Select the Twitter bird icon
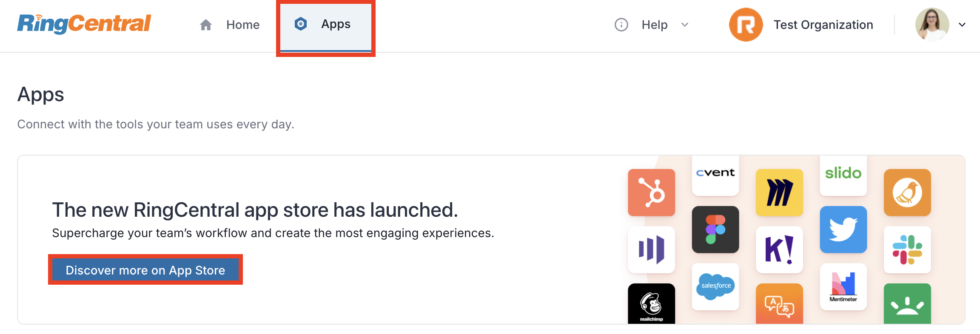This screenshot has width=980, height=334. click(x=843, y=229)
